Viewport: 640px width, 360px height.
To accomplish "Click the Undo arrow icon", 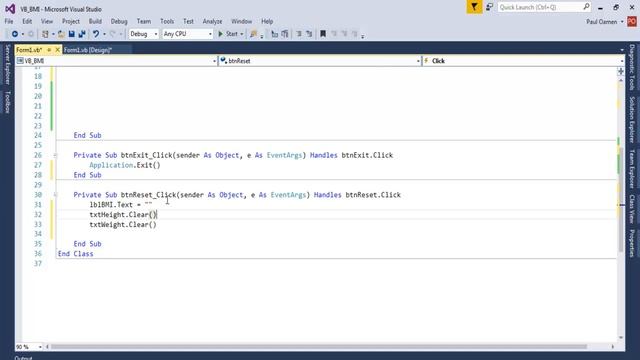I will (x=96, y=34).
